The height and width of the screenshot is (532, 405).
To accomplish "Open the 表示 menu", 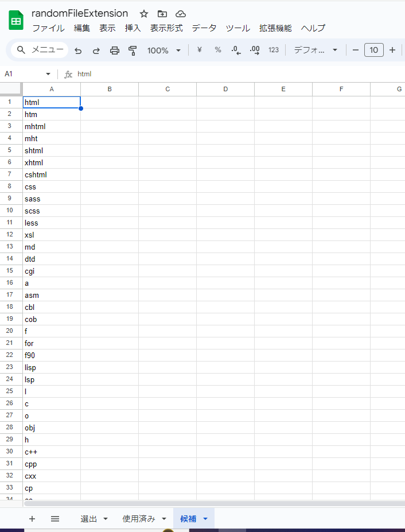I will 107,28.
